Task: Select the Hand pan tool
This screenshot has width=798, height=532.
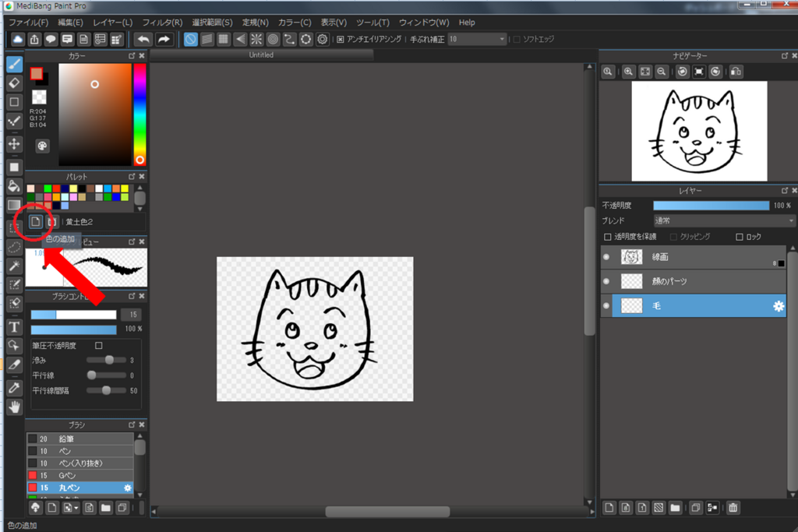Action: point(14,407)
